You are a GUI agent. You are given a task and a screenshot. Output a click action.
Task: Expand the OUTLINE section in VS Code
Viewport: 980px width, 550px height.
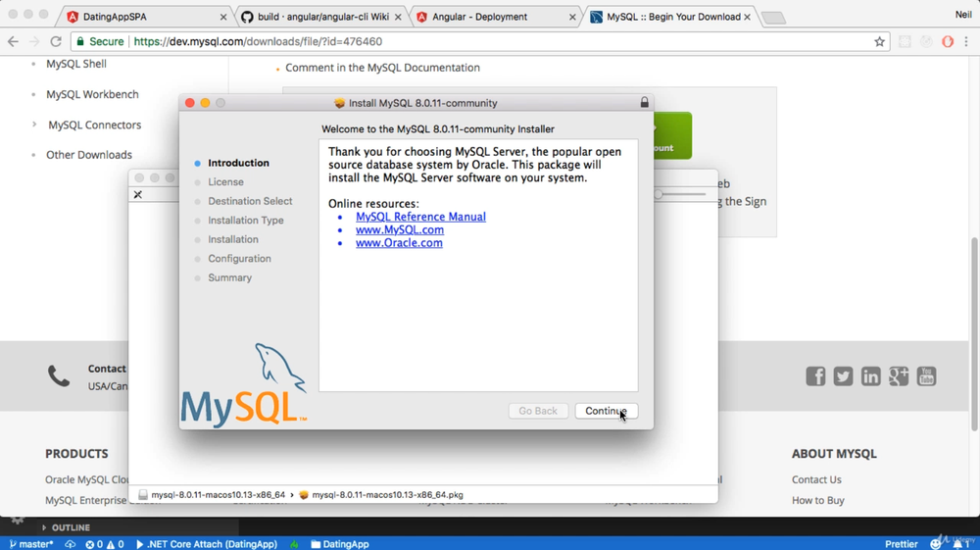[66, 527]
